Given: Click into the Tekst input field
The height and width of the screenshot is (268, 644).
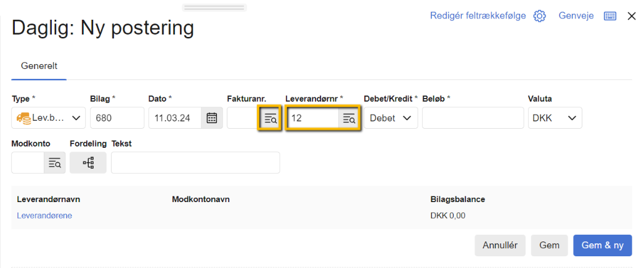Looking at the screenshot, I should (x=195, y=163).
